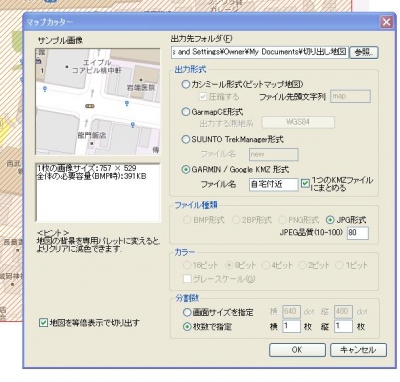The image size is (400, 382).
Task: Confirm with the OK button
Action: (297, 350)
